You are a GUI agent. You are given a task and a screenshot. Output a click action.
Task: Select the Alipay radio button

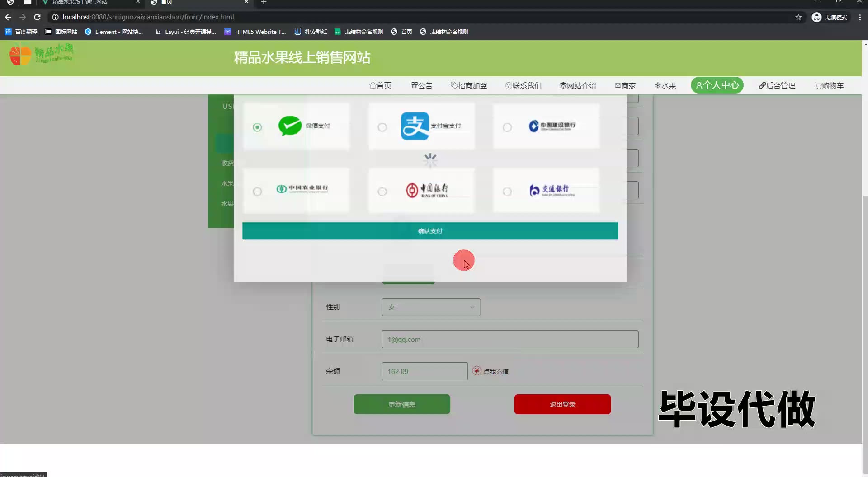[x=382, y=127]
